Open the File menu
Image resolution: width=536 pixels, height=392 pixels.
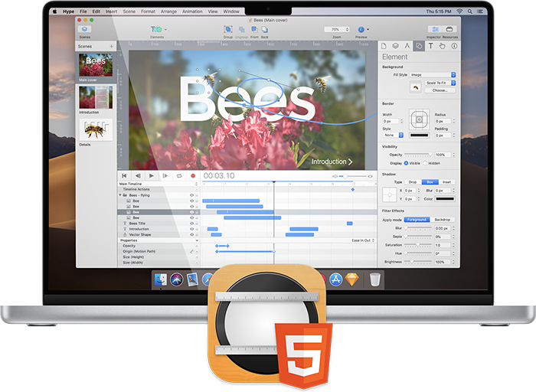(83, 11)
